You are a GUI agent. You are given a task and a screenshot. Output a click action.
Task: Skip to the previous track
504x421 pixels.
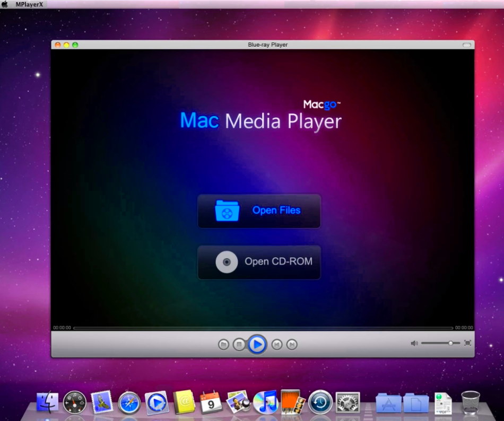(x=277, y=345)
